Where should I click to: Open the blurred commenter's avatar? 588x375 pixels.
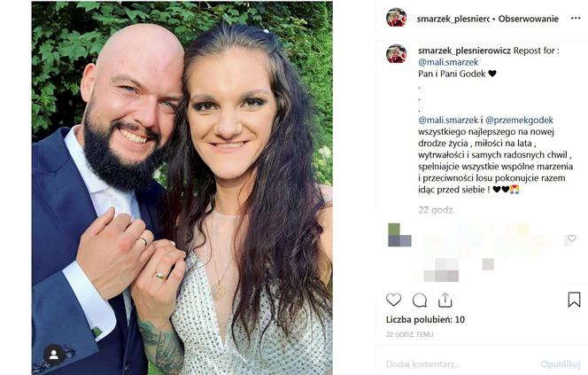click(399, 235)
